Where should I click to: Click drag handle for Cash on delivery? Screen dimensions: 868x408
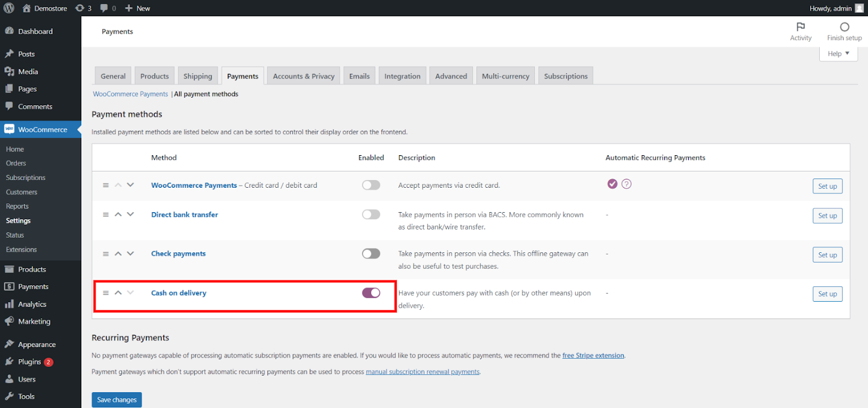pyautogui.click(x=106, y=292)
